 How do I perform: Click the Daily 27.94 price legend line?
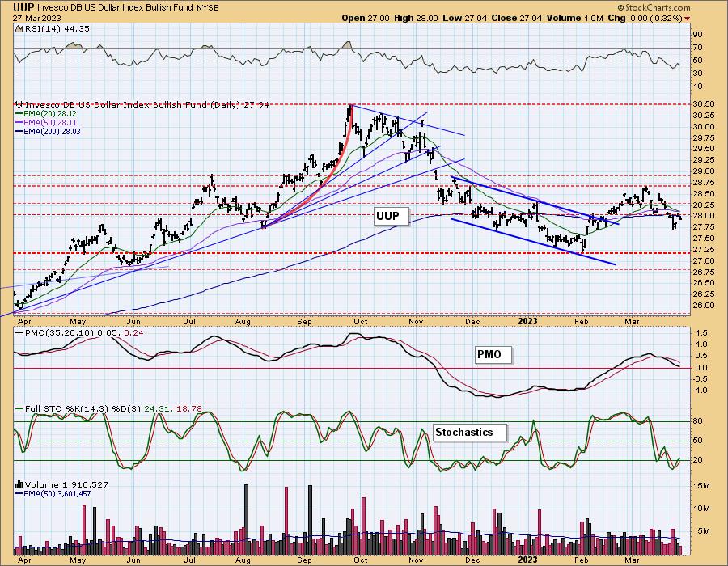point(146,105)
